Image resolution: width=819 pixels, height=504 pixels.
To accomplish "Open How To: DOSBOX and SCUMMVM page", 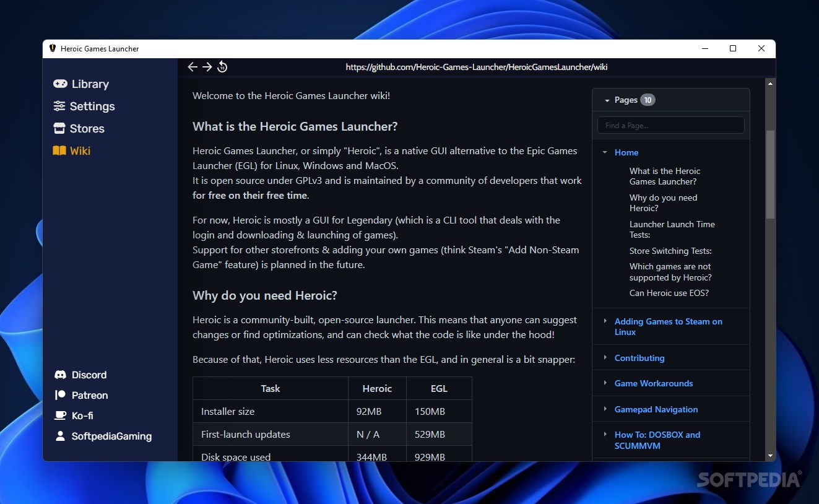I will point(657,440).
